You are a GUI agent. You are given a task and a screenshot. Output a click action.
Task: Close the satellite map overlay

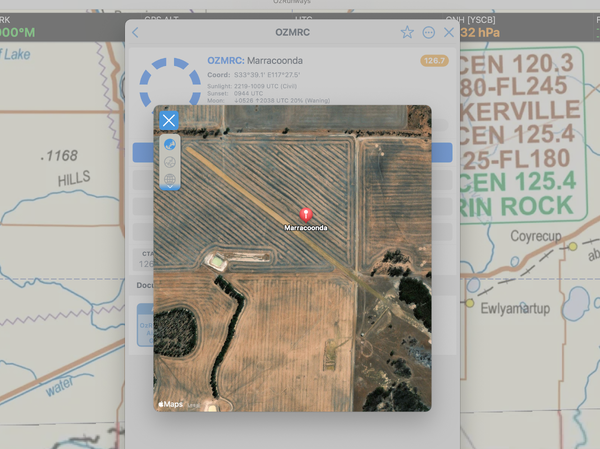169,121
